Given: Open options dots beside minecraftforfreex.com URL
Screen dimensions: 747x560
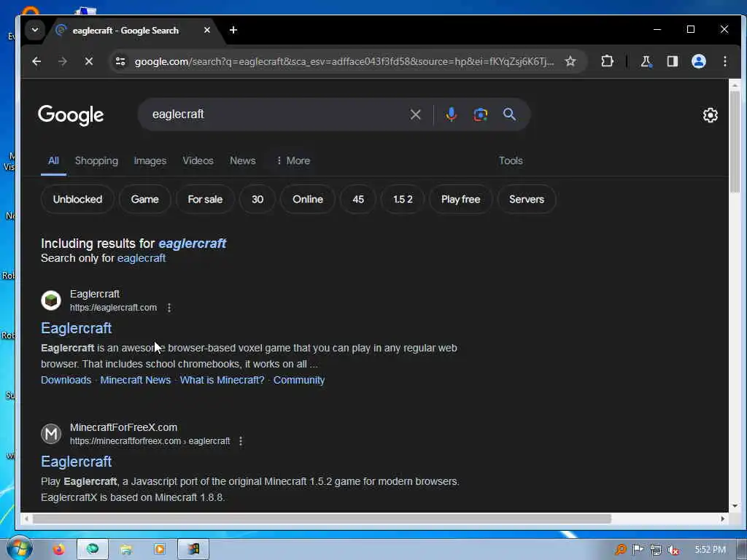Looking at the screenshot, I should 241,441.
